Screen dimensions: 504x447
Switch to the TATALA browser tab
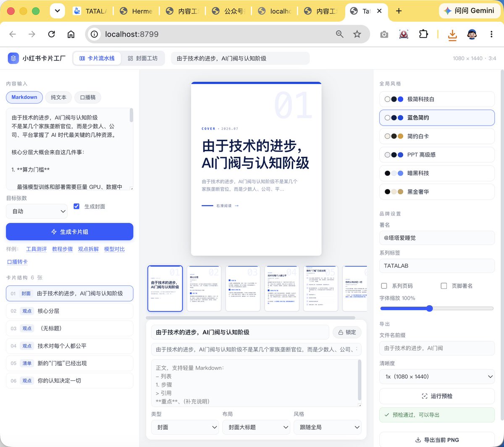click(x=90, y=11)
